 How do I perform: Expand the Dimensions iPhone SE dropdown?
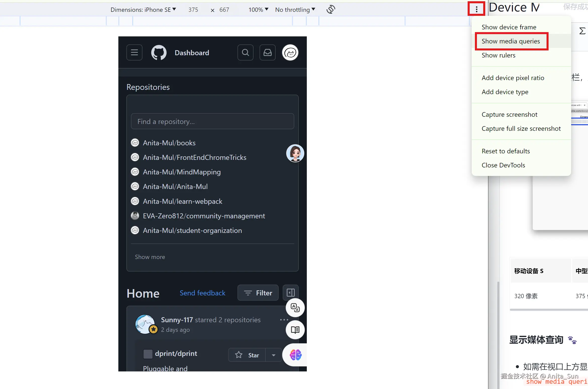tap(143, 10)
